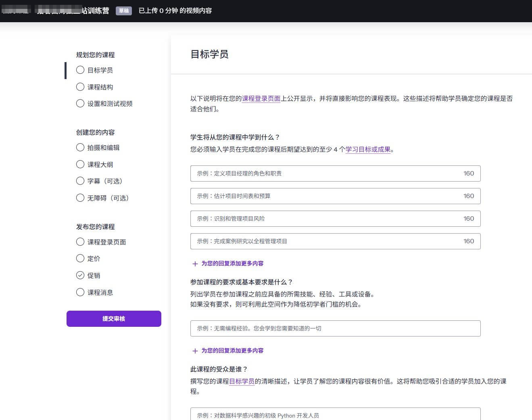The width and height of the screenshot is (532, 420).
Task: Click the circle next to 目标学员
Action: (80, 70)
